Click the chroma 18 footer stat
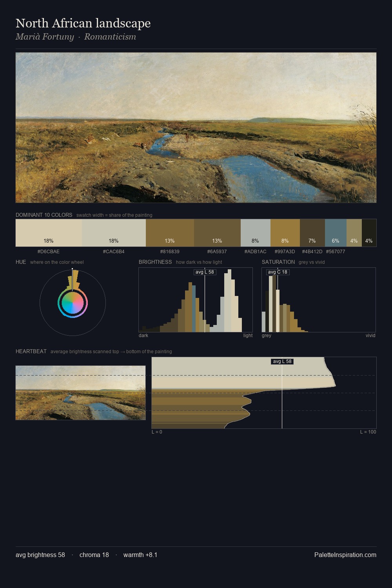The width and height of the screenshot is (392, 588). [94, 555]
